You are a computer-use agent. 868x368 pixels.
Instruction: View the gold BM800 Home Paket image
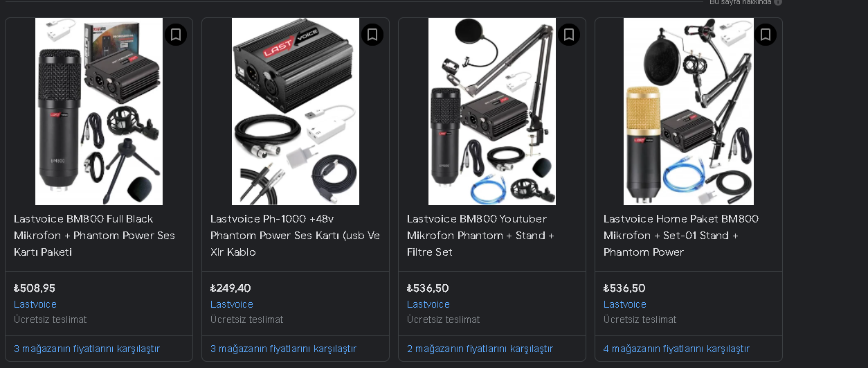click(689, 112)
